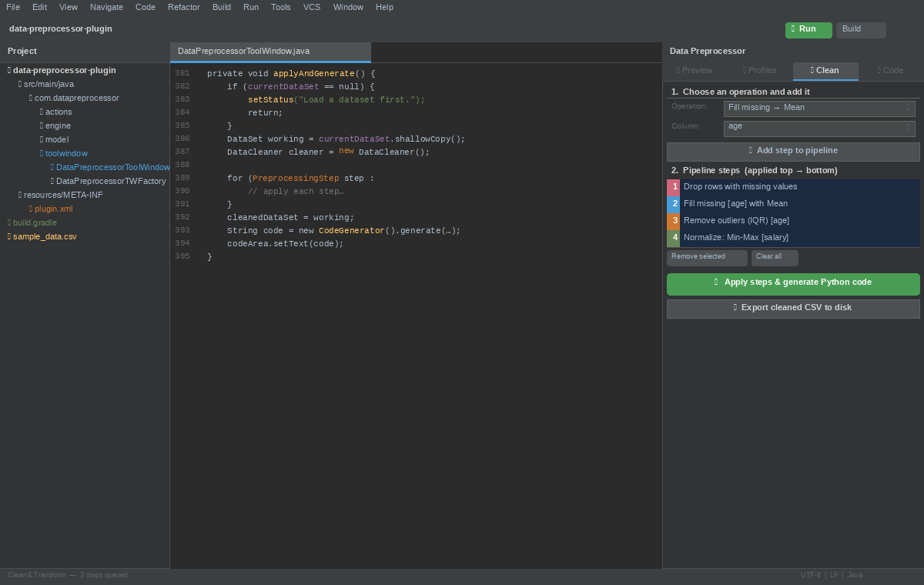The width and height of the screenshot is (924, 585).
Task: Switch to the Profiles tab
Action: [759, 70]
